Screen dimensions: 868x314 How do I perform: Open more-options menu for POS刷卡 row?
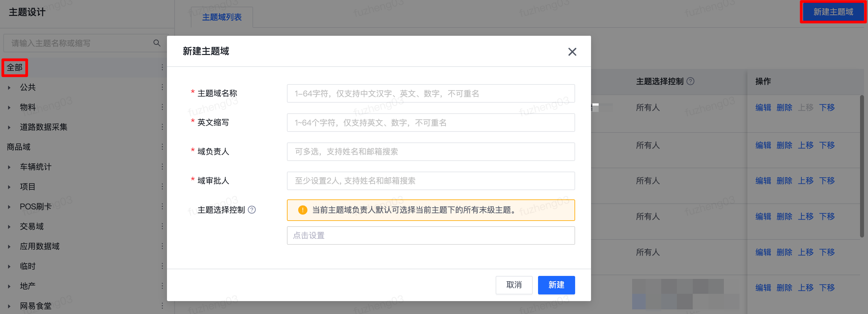(x=162, y=207)
